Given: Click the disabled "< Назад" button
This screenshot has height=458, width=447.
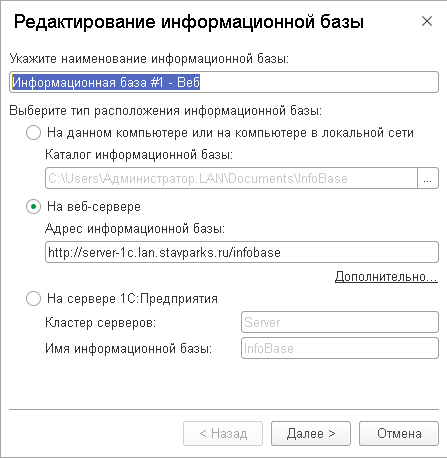Looking at the screenshot, I should coord(223,433).
